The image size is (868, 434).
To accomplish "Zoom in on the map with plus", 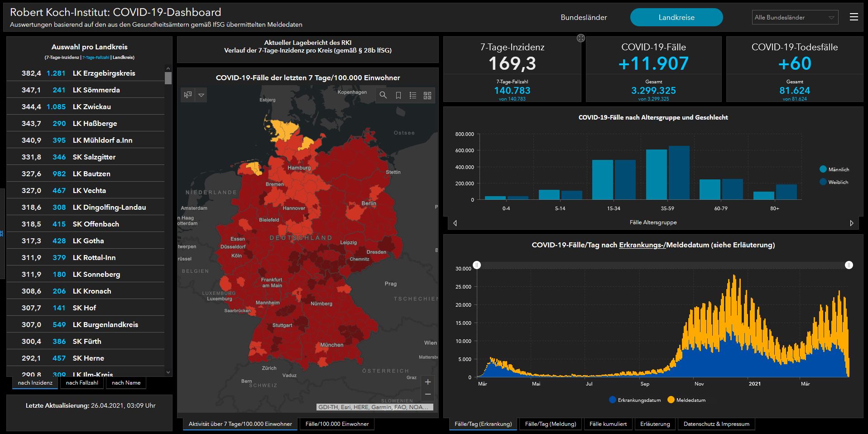I will coord(427,382).
